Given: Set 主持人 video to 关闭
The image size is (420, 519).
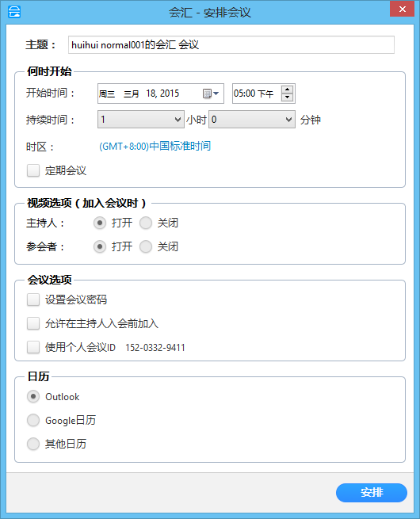Looking at the screenshot, I should coord(146,223).
